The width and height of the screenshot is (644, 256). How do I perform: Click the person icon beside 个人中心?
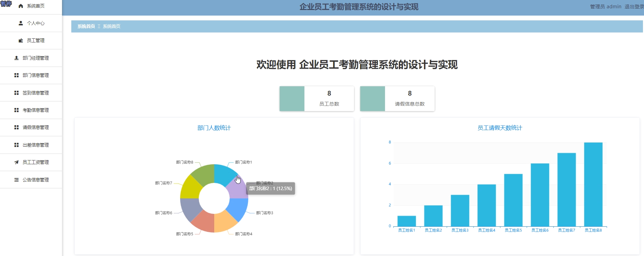point(21,23)
